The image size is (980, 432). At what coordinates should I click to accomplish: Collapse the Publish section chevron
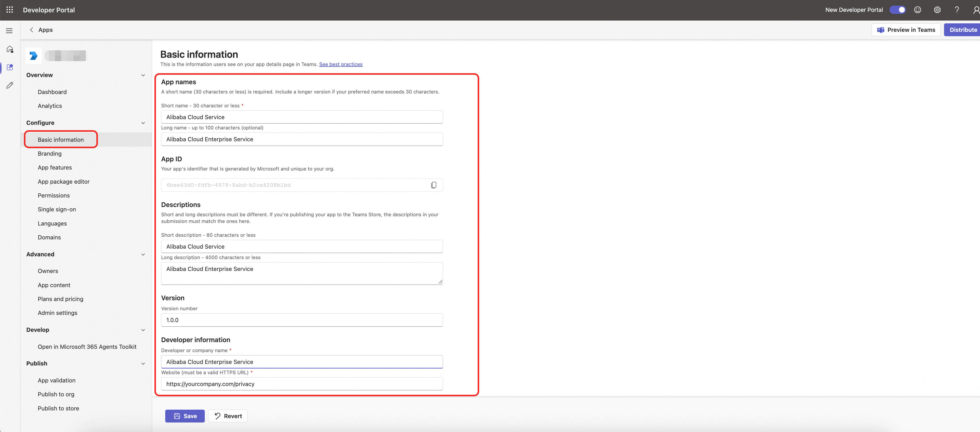point(143,363)
